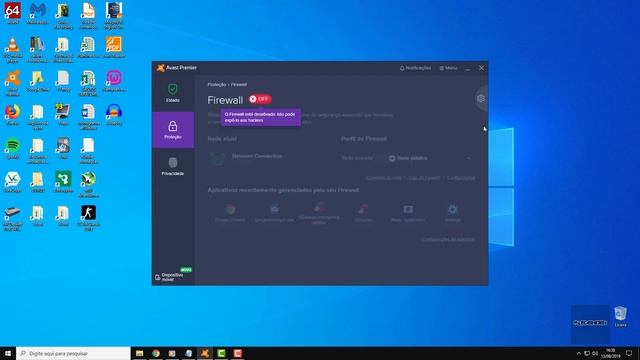Open File Explorer from taskbar

coord(139,353)
